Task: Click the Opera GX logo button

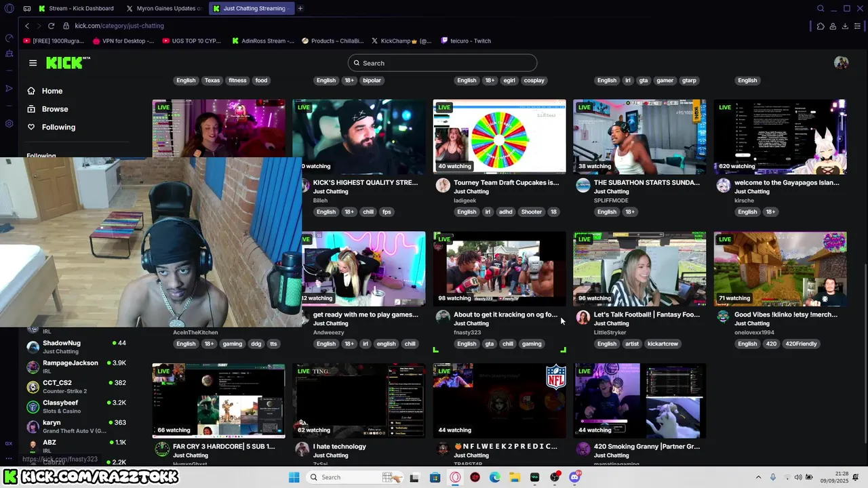Action: tap(9, 8)
